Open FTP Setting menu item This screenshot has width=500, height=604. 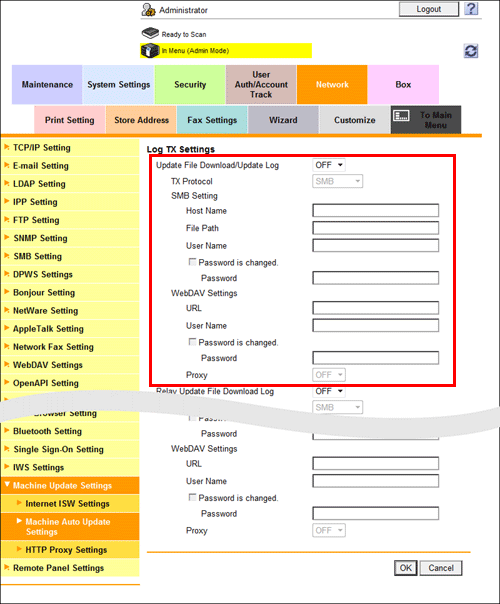click(70, 220)
